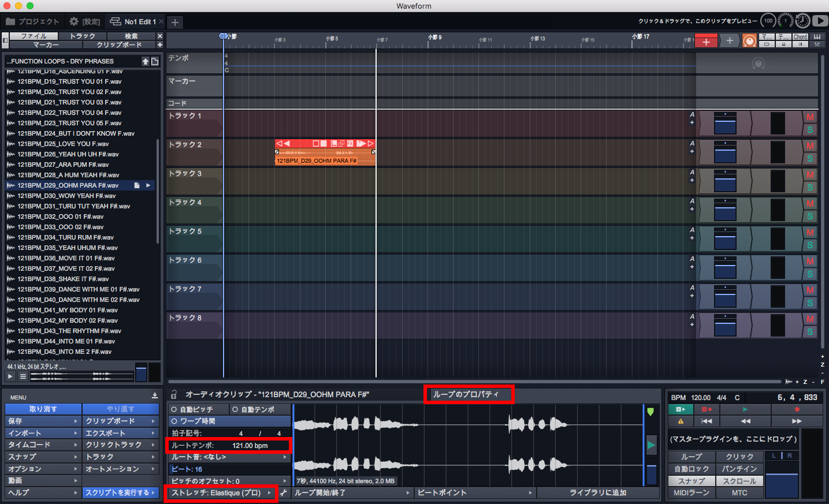Start playback with the green play button

(745, 409)
